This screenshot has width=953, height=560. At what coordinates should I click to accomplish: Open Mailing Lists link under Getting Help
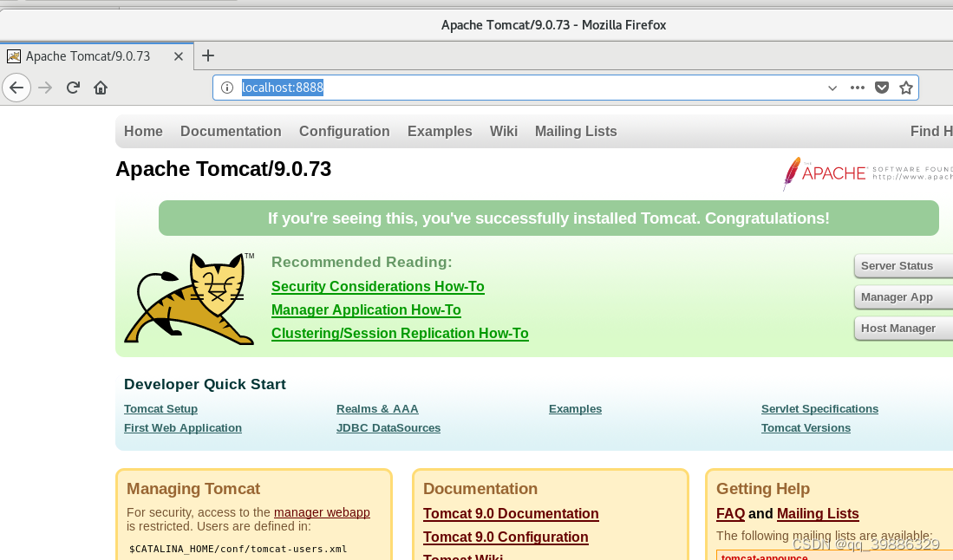pyautogui.click(x=818, y=514)
